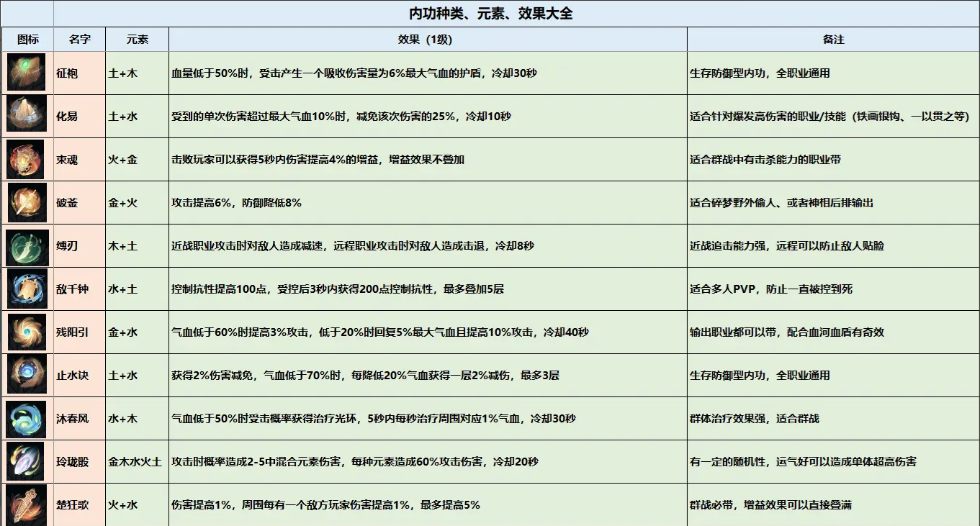
Task: Click the 沐春风 skill icon
Action: pyautogui.click(x=27, y=418)
